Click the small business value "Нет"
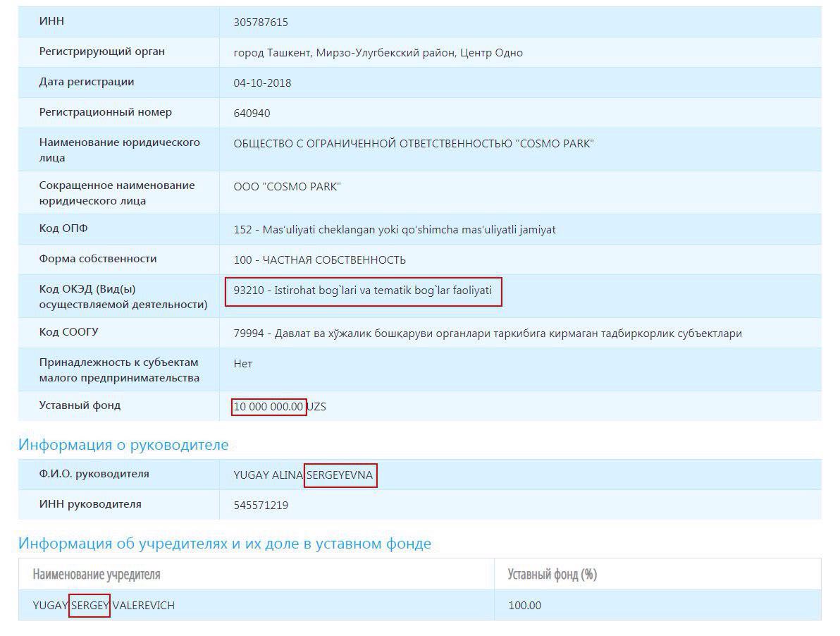The image size is (840, 636). 242,364
